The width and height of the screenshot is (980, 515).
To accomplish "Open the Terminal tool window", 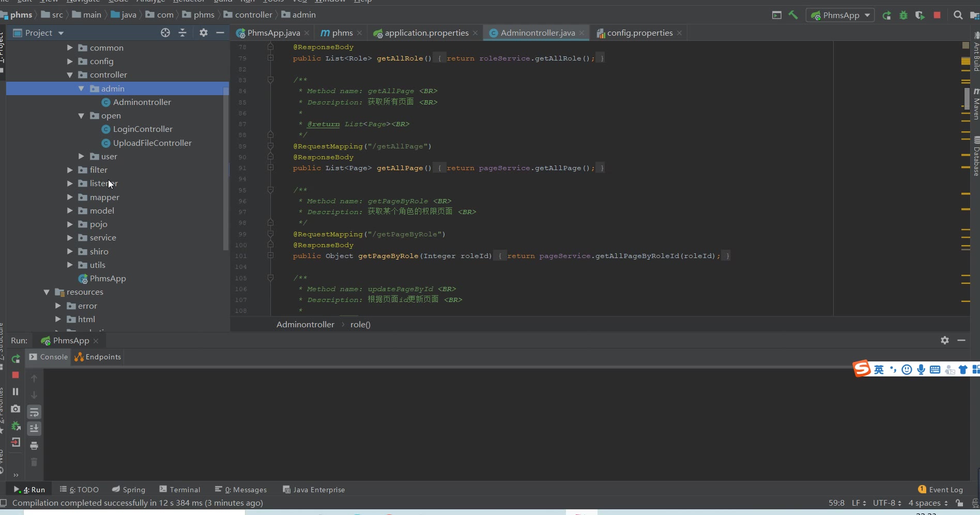I will [179, 490].
